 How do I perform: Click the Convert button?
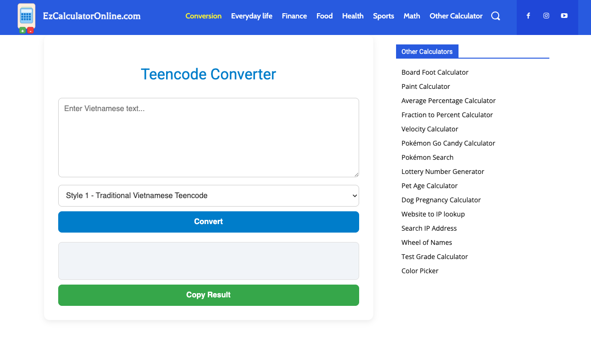point(208,221)
